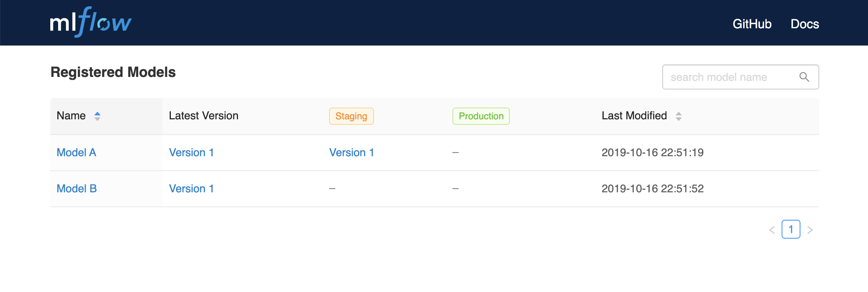Open Model B's latest Version 1 link
The width and height of the screenshot is (868, 292).
[191, 189]
